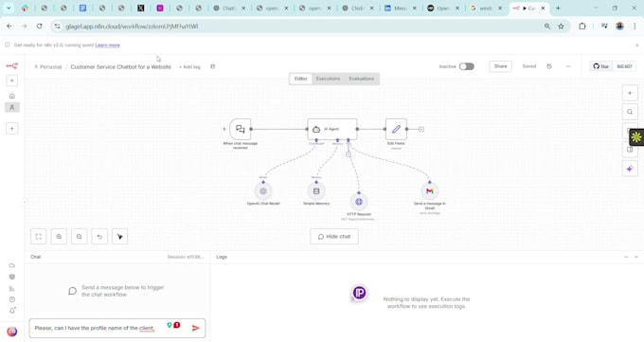Switch to the Evaluations tab
The width and height of the screenshot is (644, 342).
(362, 79)
